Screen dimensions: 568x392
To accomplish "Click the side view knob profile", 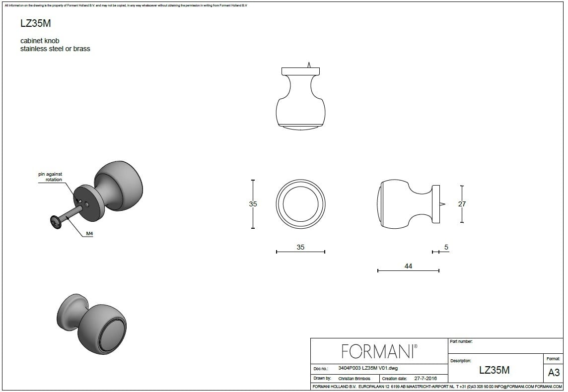I will [x=408, y=204].
